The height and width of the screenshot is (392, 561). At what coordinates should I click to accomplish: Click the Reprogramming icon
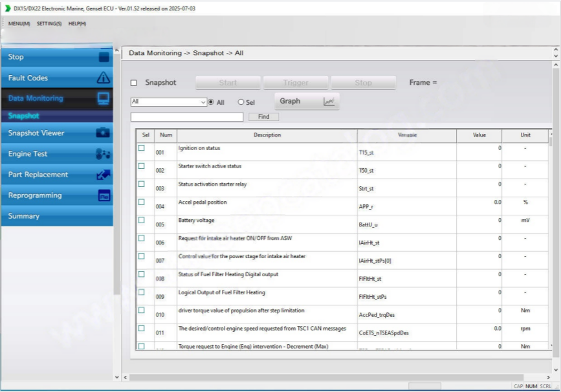click(x=104, y=195)
